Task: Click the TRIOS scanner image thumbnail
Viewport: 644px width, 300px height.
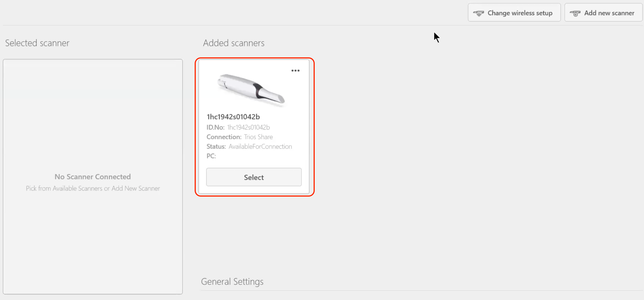Action: click(x=251, y=90)
